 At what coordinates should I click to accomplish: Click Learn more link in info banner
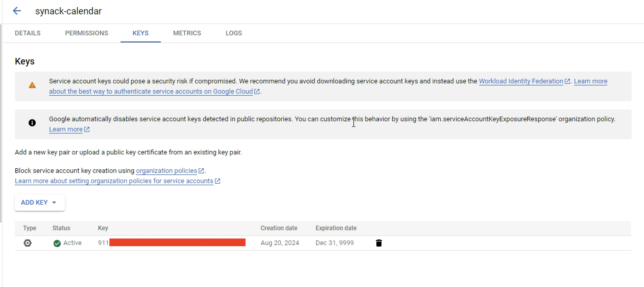click(x=66, y=129)
